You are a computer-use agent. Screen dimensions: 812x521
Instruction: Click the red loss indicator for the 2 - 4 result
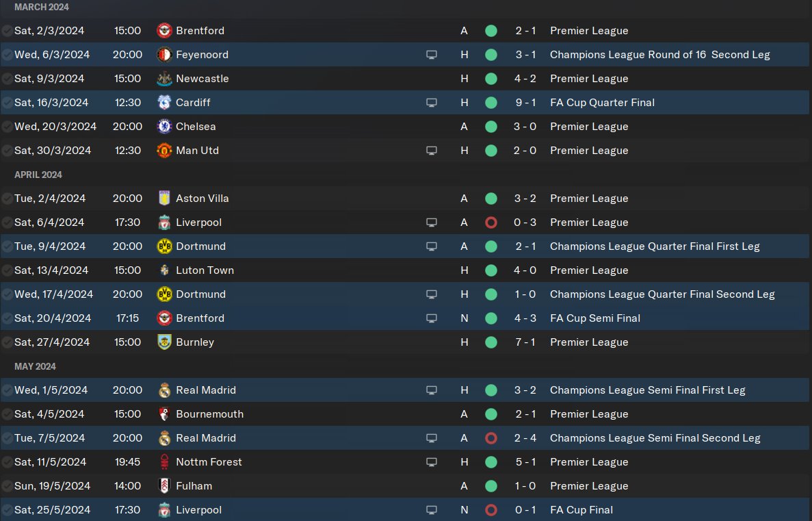pos(490,438)
